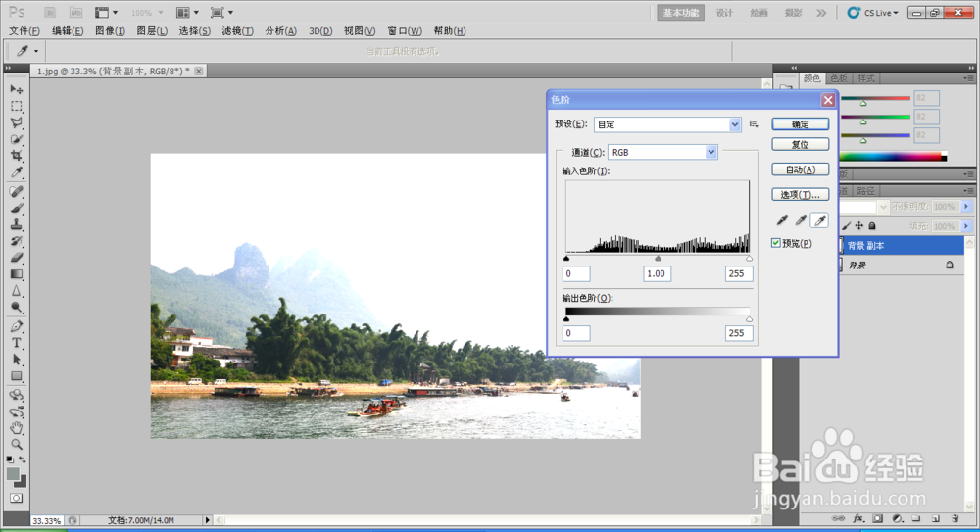Toggle lock image pixels brush icon

point(847,226)
